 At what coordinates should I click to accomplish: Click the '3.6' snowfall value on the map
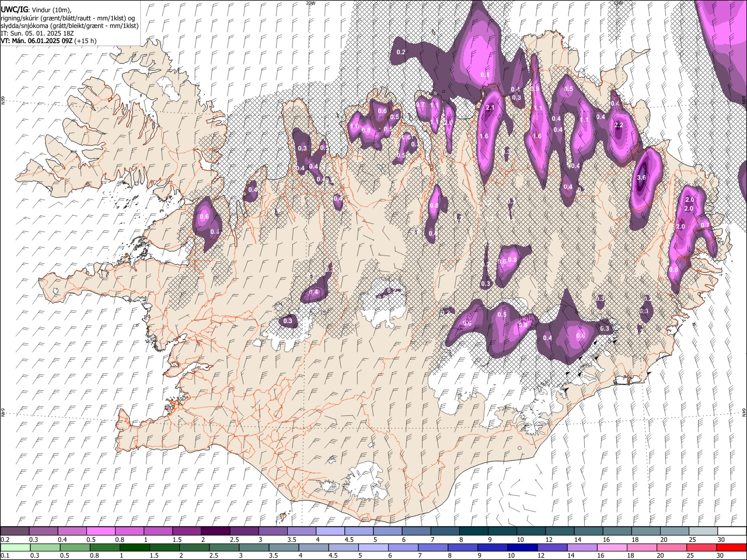[641, 177]
